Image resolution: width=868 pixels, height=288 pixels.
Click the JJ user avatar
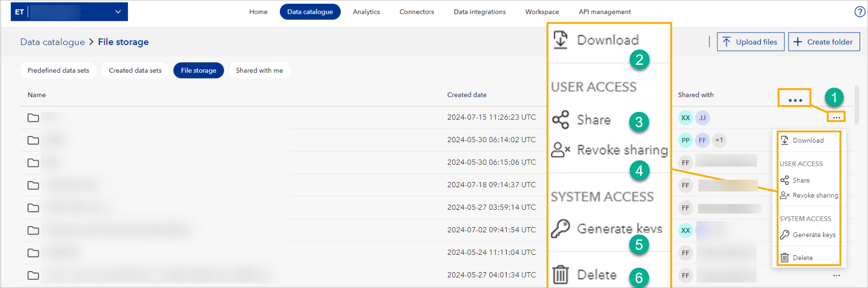pos(702,118)
